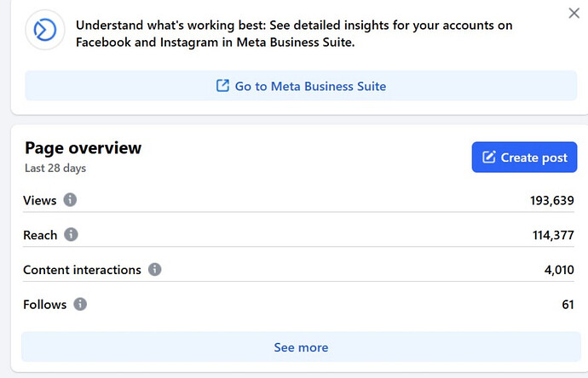
Task: Expand the overview with See more
Action: tap(301, 347)
